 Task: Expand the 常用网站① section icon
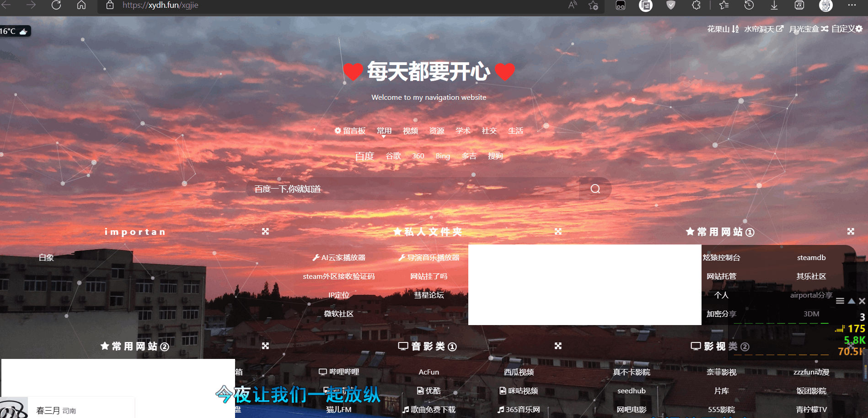click(851, 231)
